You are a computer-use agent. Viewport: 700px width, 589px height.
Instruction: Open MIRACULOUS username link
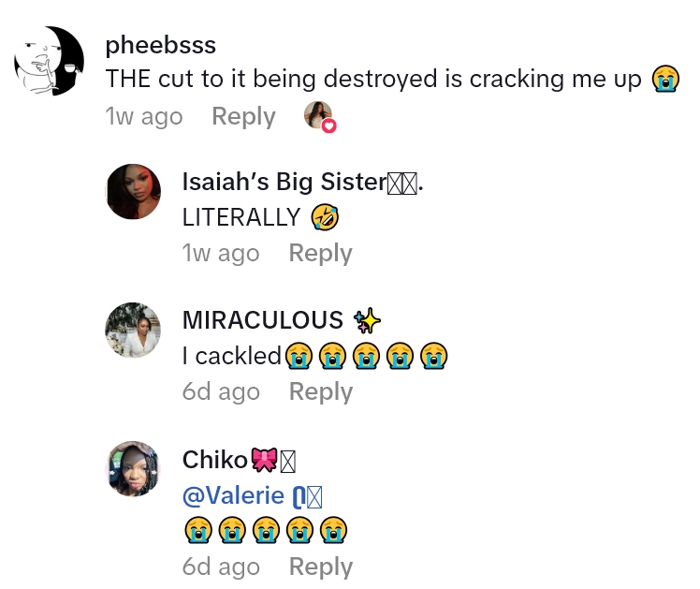coord(262,320)
